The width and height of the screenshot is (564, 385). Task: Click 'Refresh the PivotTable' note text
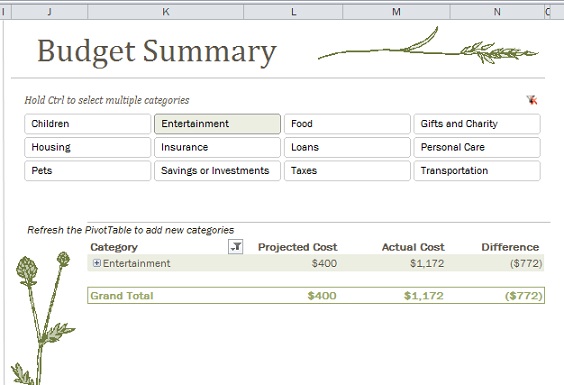click(131, 230)
